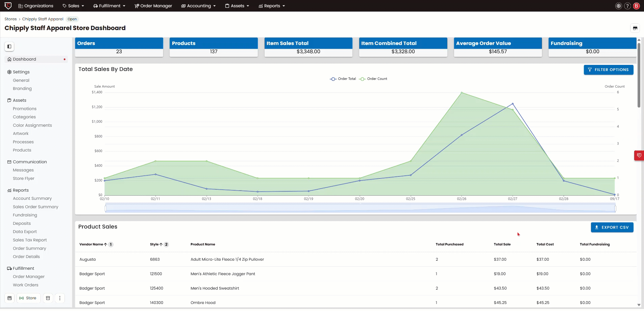The image size is (644, 311).
Task: Click the Filter Options button
Action: pos(609,70)
